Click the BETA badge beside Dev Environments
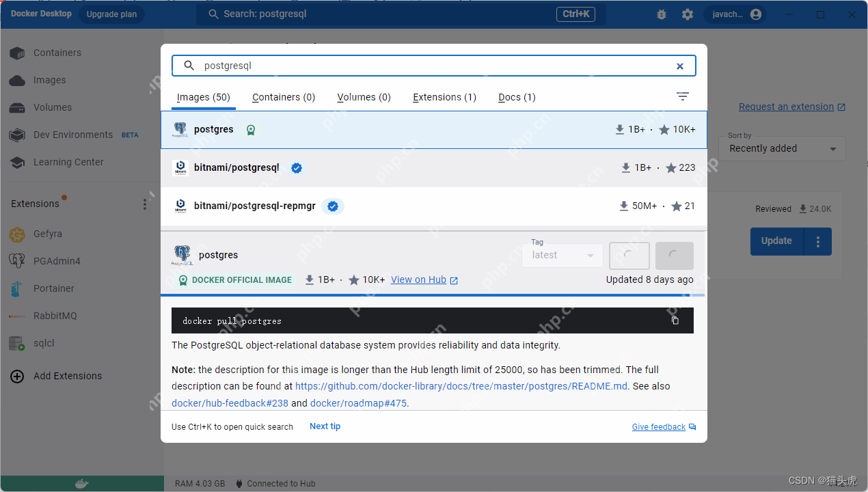This screenshot has width=868, height=492. pos(130,135)
